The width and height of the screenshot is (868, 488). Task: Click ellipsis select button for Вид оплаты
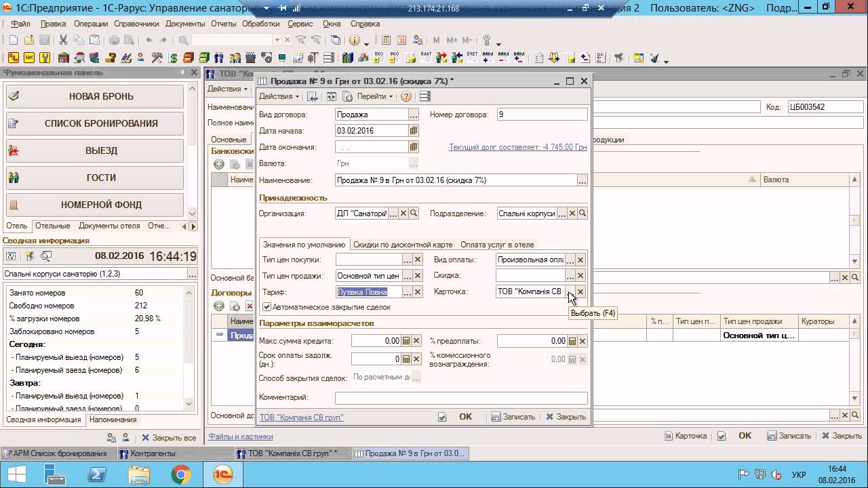click(570, 260)
